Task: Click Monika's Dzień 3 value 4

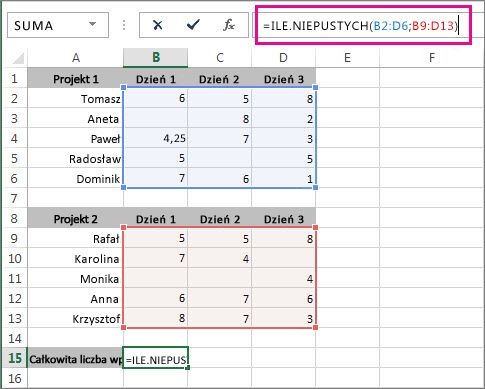Action: pos(284,279)
